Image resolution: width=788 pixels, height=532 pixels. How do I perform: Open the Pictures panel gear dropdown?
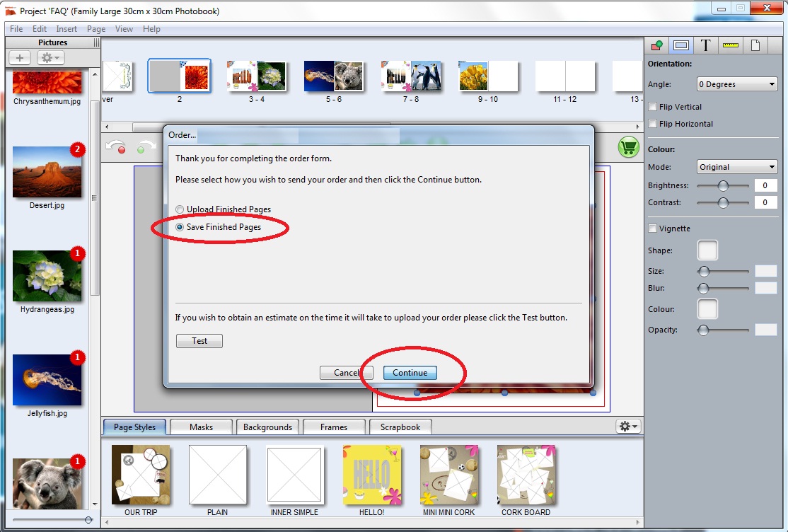click(x=50, y=58)
